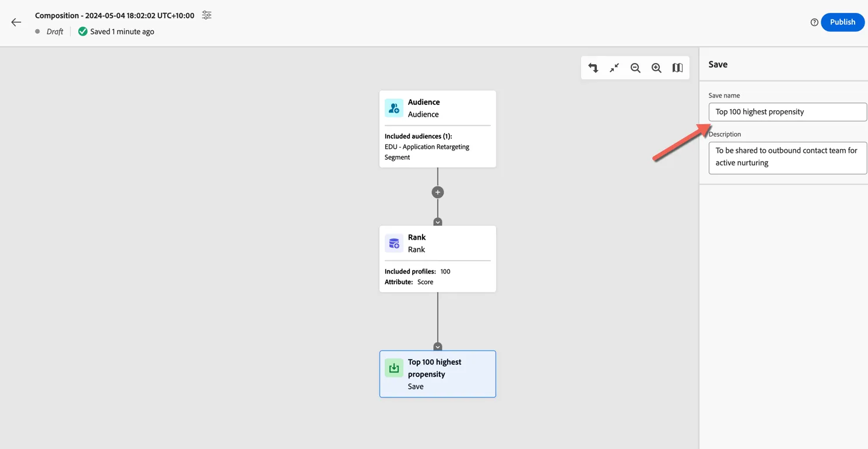Screen dimensions: 868x449
Task: Click the 'Save' panel heading
Action: [x=718, y=64]
